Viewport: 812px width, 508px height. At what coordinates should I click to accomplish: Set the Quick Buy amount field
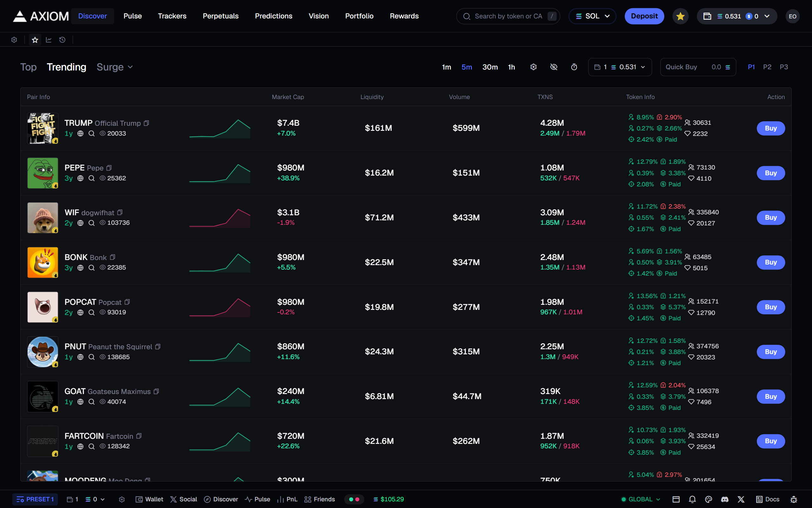[698, 67]
